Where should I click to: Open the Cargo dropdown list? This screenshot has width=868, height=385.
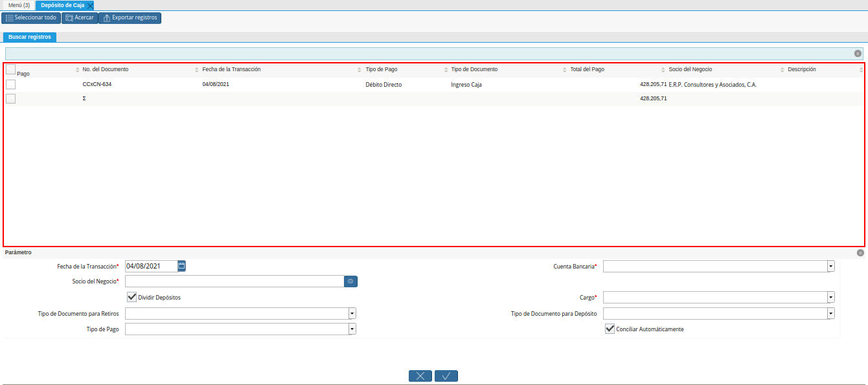click(x=830, y=297)
